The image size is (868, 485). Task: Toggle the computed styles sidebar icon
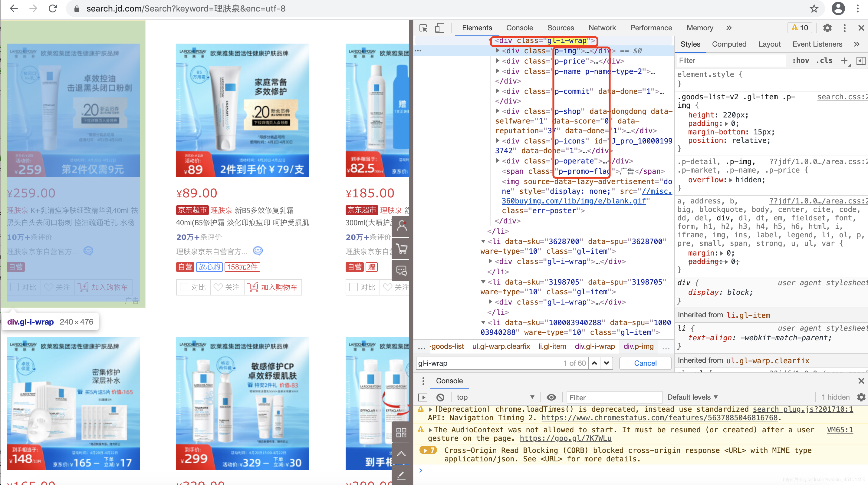(x=861, y=61)
